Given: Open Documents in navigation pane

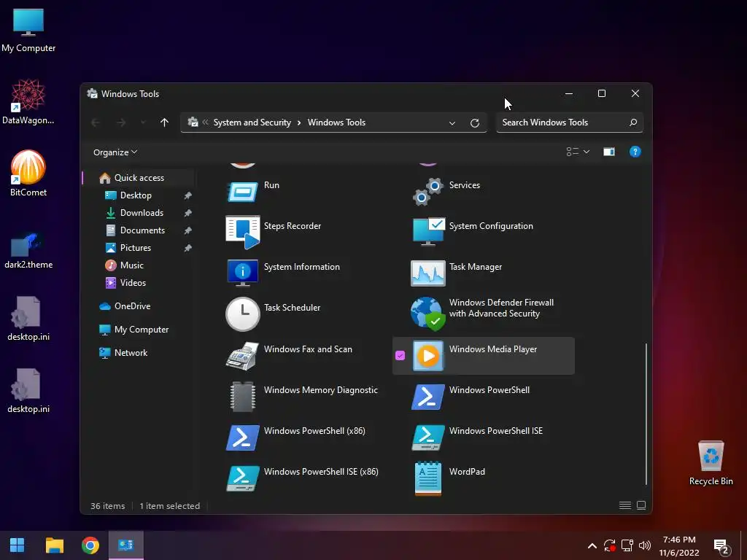Looking at the screenshot, I should click(x=142, y=230).
